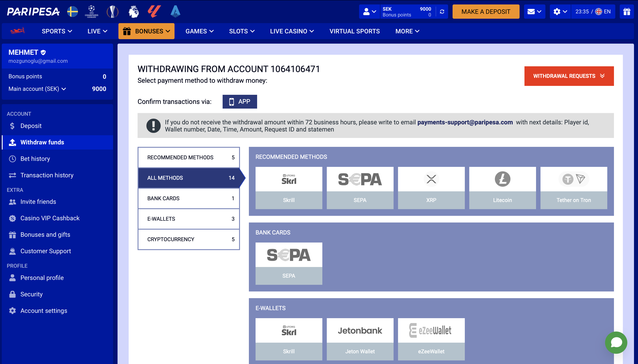638x364 pixels.
Task: Select SEPA in recommended methods
Action: 360,188
